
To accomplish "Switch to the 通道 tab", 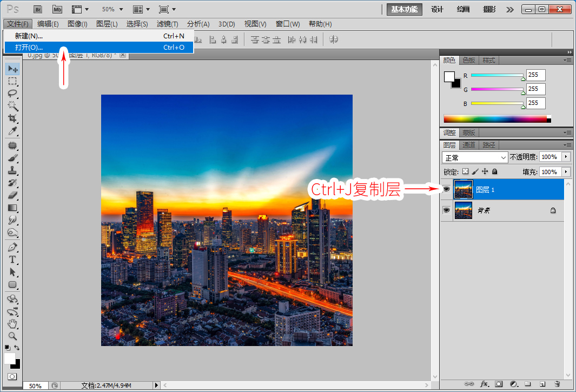I will 469,145.
